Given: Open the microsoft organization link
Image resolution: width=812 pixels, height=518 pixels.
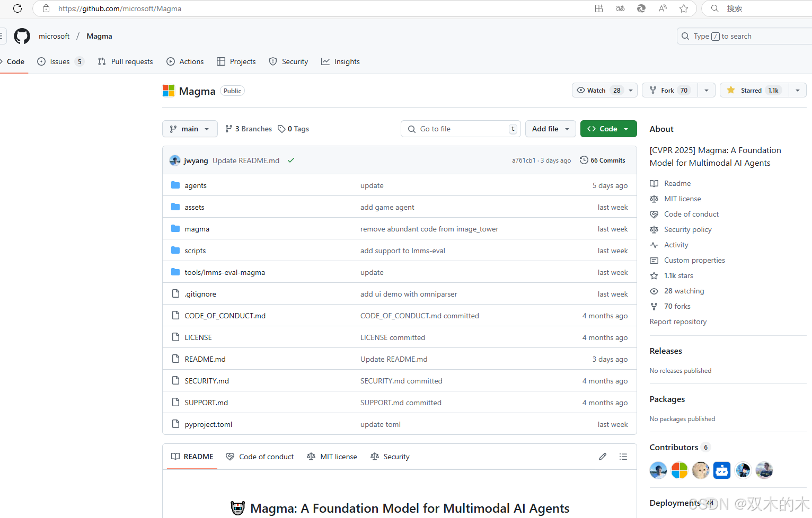Looking at the screenshot, I should tap(54, 36).
